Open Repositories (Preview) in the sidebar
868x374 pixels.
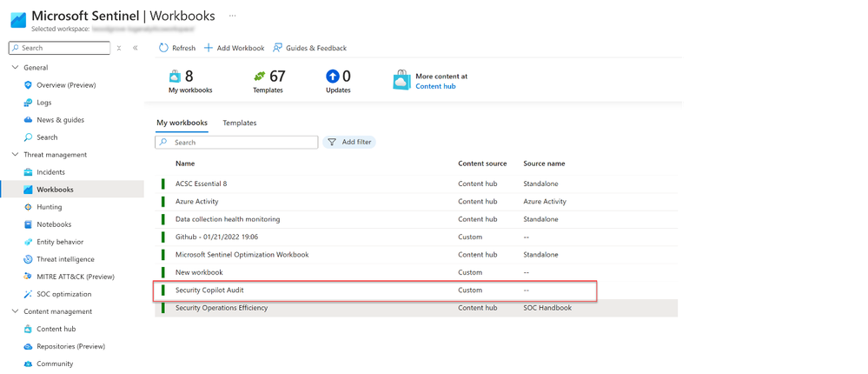pos(71,347)
